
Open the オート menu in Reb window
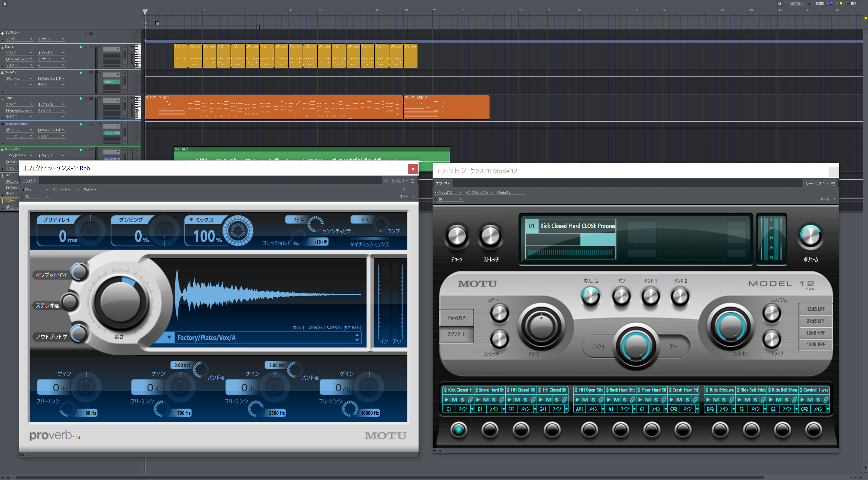pyautogui.click(x=407, y=196)
